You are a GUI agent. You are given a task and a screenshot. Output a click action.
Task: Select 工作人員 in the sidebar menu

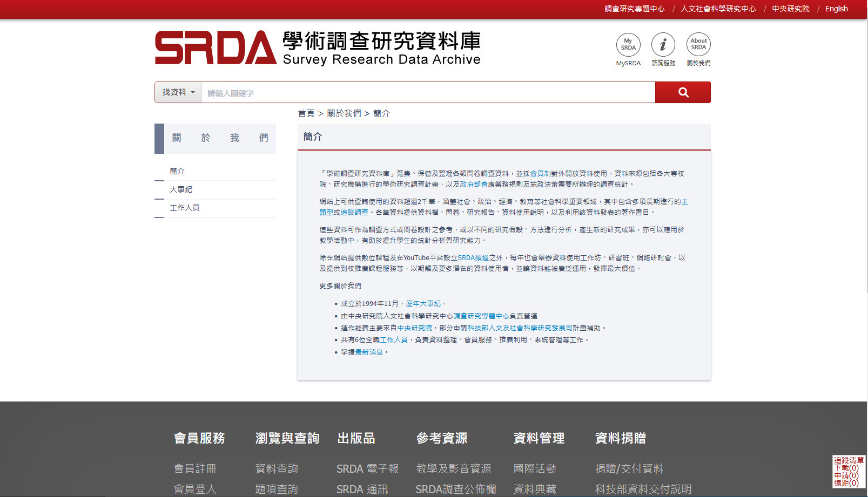pyautogui.click(x=185, y=208)
